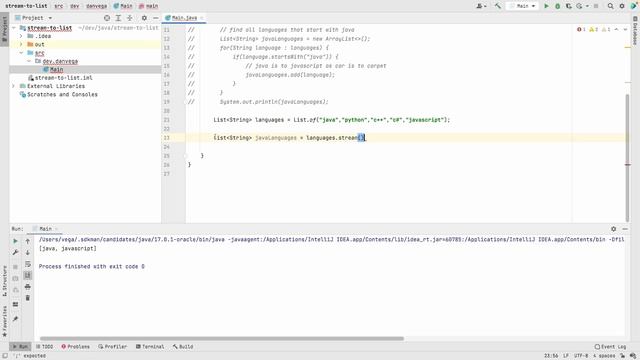The image size is (640, 360).
Task: Print console output with printer icon
Action: click(28, 287)
